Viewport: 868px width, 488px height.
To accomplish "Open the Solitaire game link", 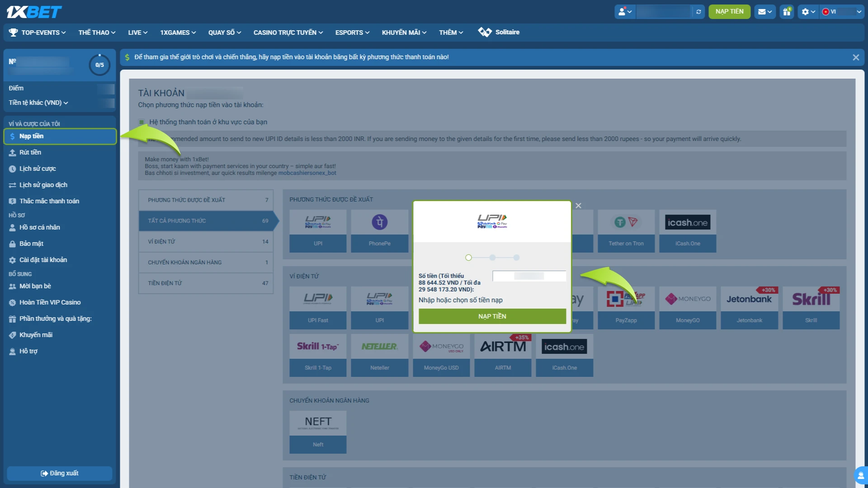I will pos(499,32).
